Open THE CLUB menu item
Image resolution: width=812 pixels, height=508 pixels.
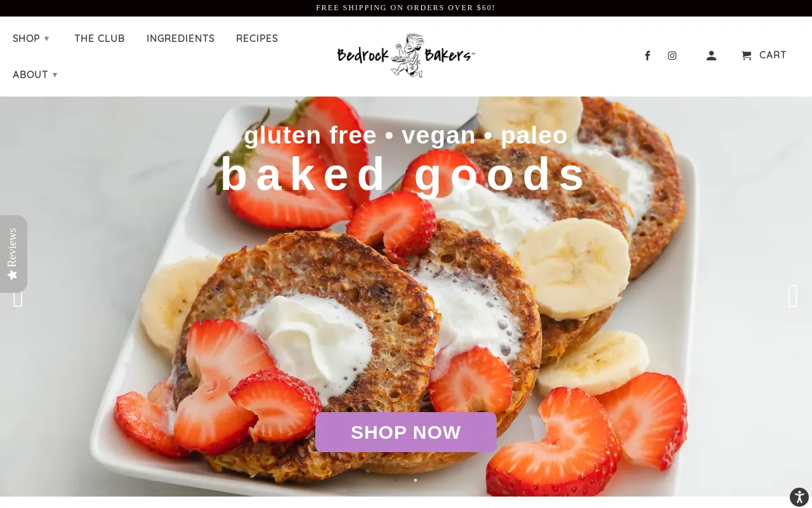pyautogui.click(x=100, y=38)
